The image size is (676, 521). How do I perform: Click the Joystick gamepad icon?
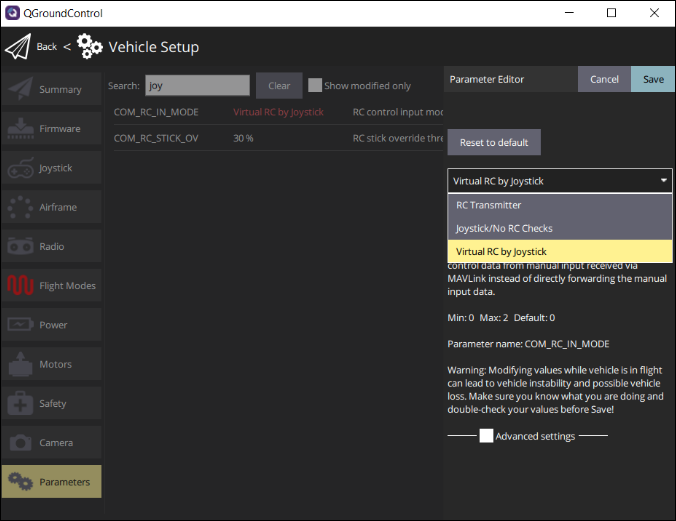point(20,168)
